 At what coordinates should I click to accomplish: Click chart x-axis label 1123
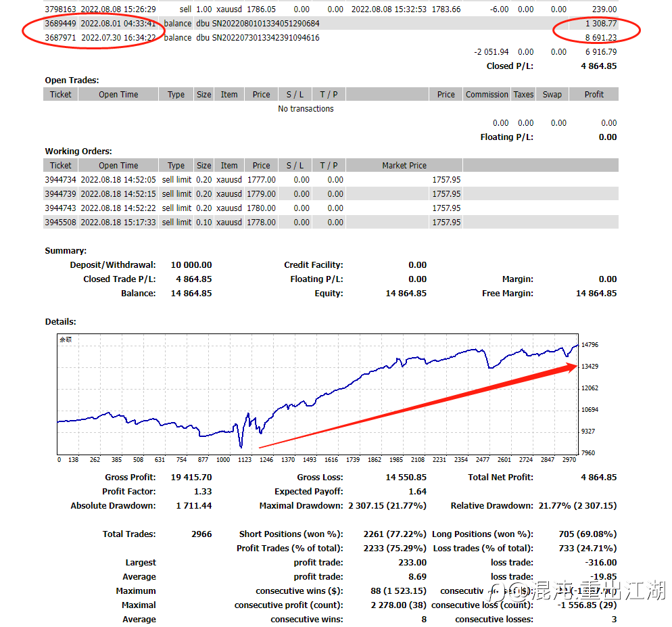point(244,459)
